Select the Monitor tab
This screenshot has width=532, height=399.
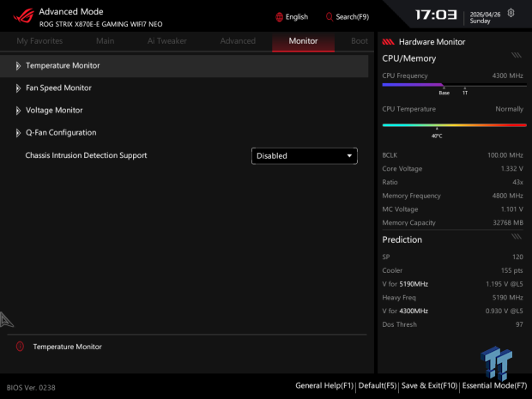click(303, 41)
